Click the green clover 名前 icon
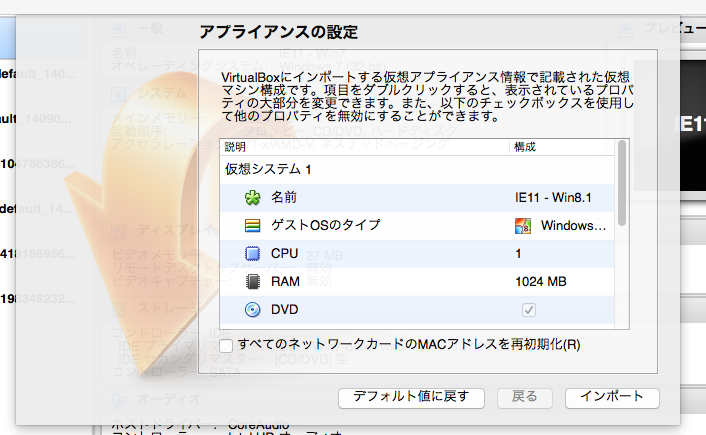Screen dimensions: 706x435 [253, 197]
